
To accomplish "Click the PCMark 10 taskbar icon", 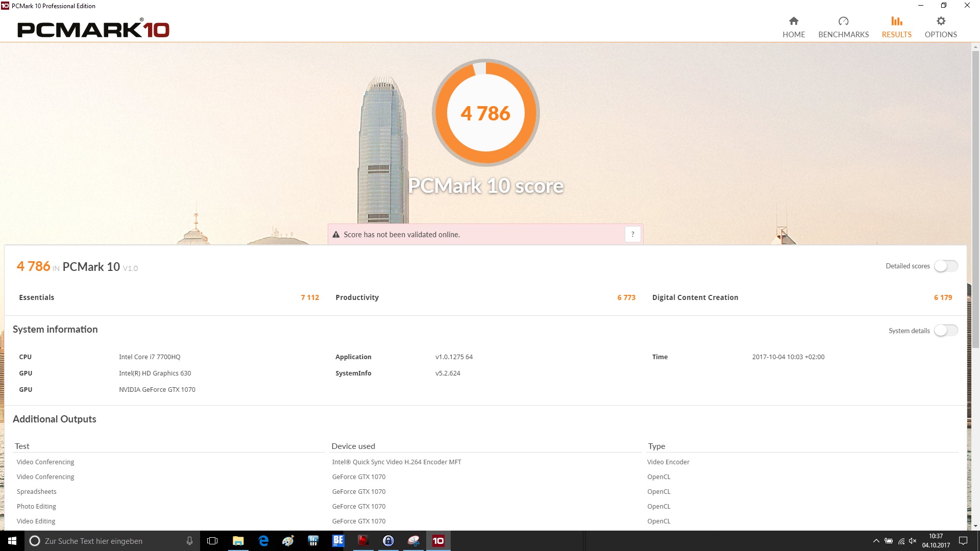I will point(438,541).
